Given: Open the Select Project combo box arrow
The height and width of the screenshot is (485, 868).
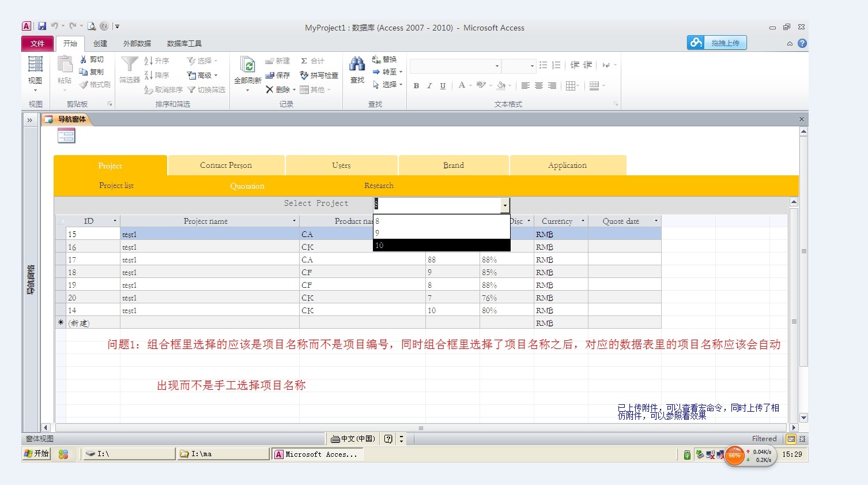Looking at the screenshot, I should (x=505, y=205).
